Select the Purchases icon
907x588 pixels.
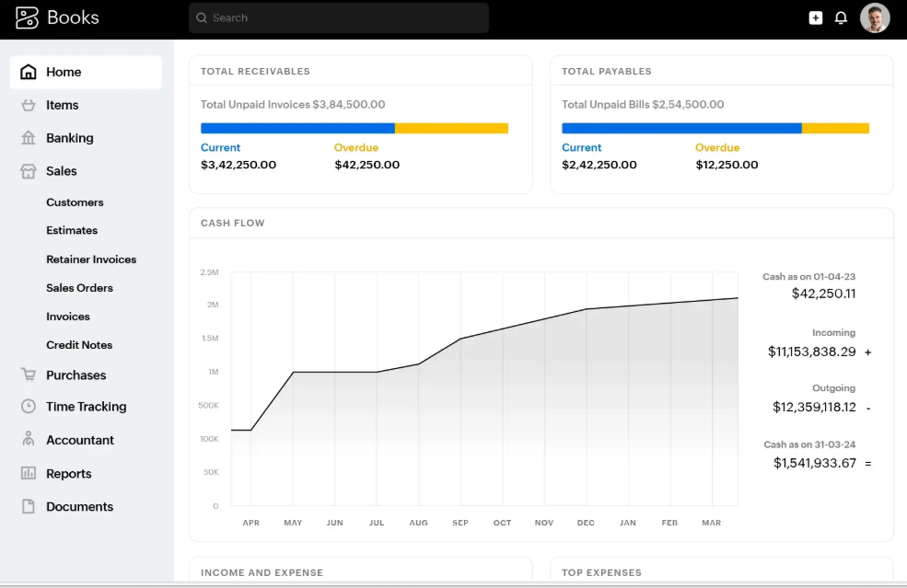28,375
